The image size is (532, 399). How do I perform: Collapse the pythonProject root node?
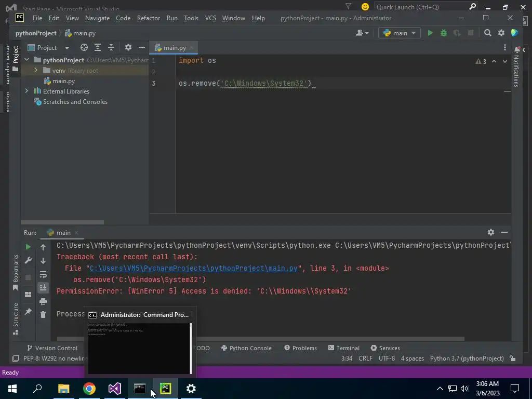27,60
